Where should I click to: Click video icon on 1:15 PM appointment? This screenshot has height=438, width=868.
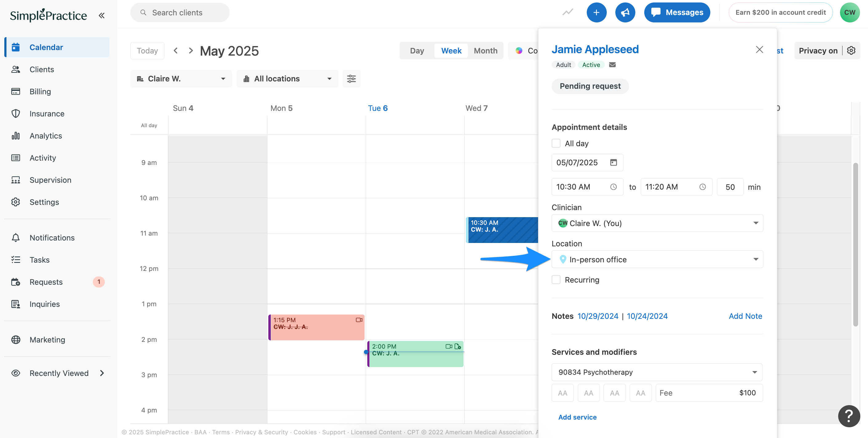[359, 320]
